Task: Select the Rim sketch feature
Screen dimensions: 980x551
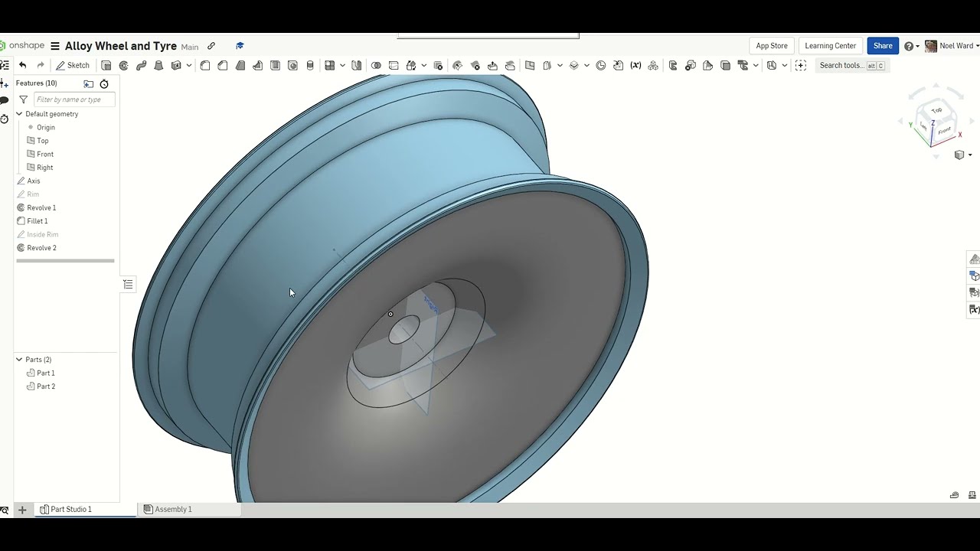Action: click(x=33, y=194)
